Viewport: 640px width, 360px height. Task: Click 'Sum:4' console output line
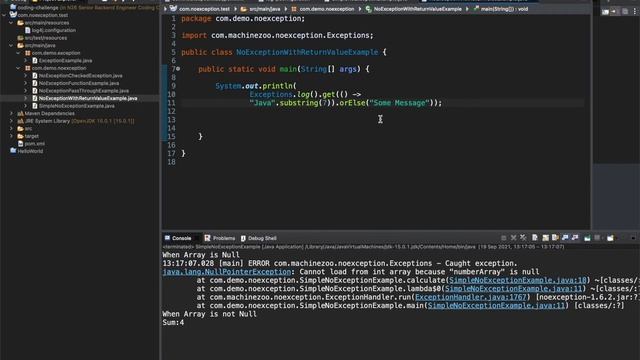[173, 322]
